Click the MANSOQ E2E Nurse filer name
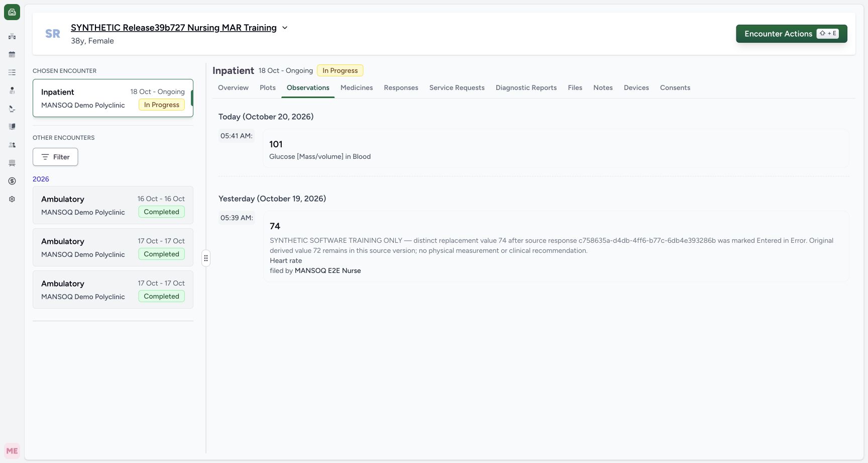This screenshot has height=463, width=868. pyautogui.click(x=328, y=270)
